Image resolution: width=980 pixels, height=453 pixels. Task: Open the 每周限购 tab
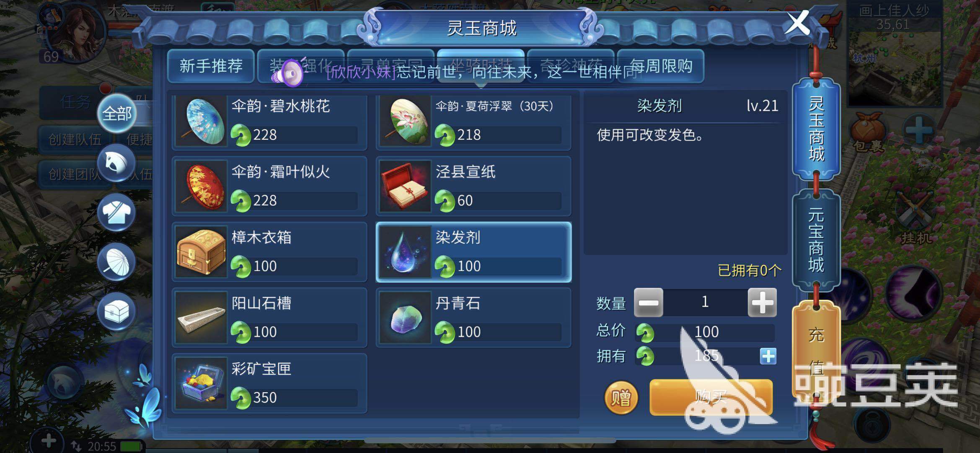pos(661,66)
